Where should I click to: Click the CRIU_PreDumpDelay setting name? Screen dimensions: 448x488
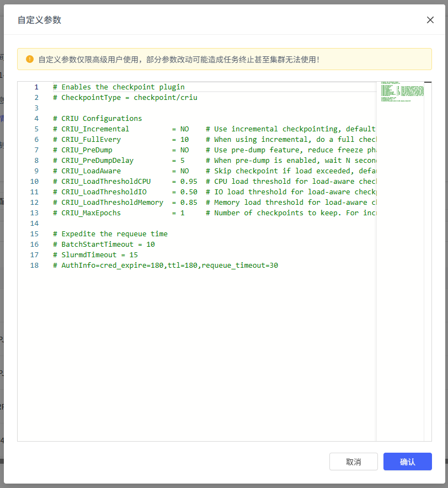97,161
